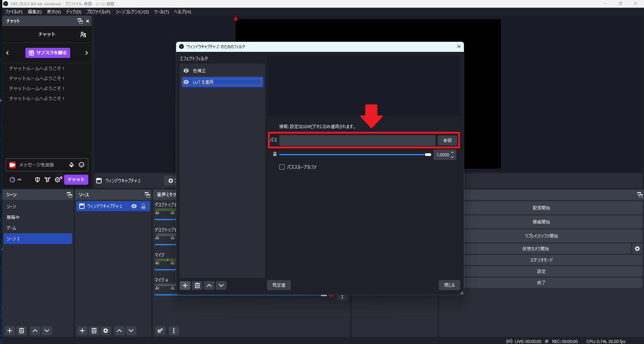Click the 録画開始 button
The height and width of the screenshot is (344, 644).
(541, 222)
